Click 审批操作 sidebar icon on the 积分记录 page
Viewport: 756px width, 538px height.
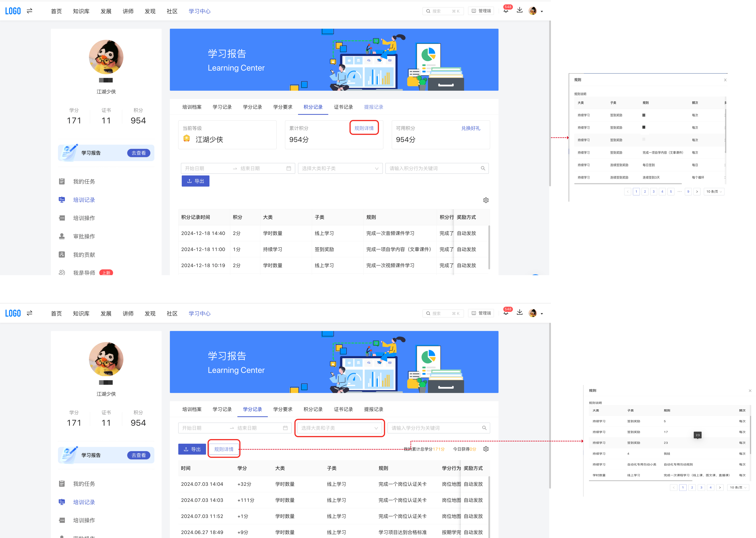tap(62, 236)
